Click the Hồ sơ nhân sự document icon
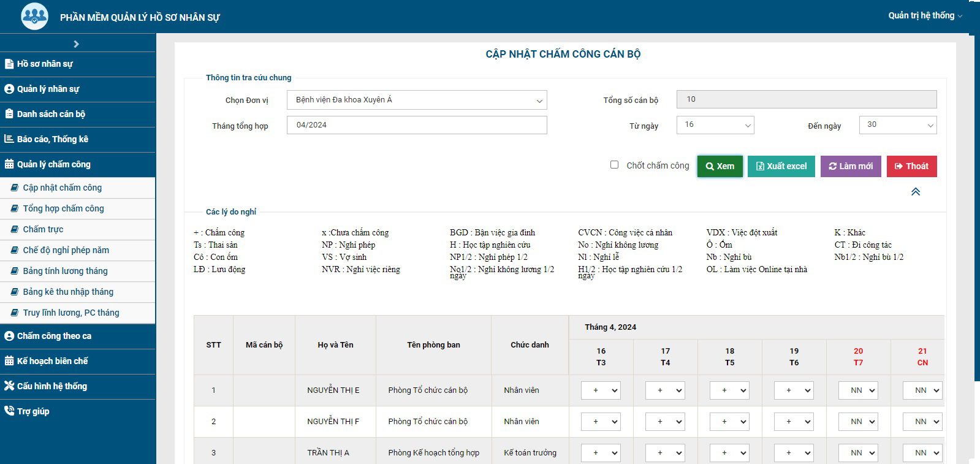Screen dimensions: 980x464 tap(9, 64)
